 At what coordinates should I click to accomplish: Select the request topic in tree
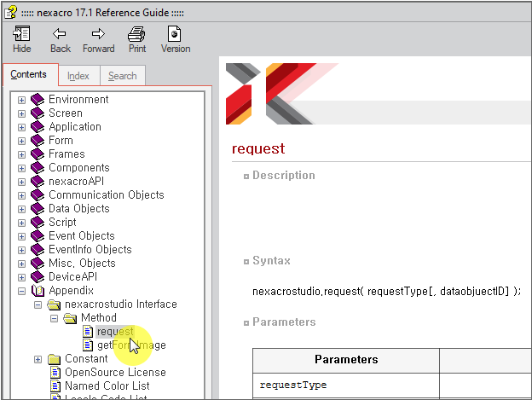click(x=115, y=332)
